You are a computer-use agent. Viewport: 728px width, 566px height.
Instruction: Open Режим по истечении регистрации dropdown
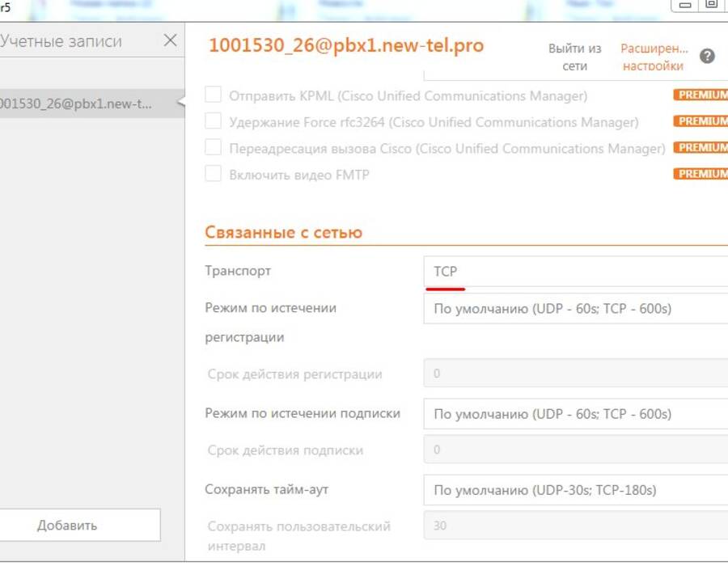tap(576, 309)
